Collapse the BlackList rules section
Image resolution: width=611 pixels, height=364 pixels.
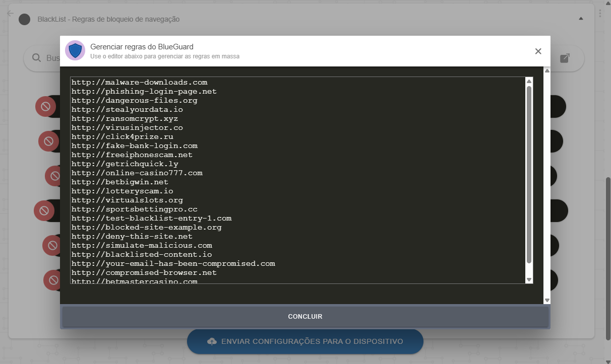click(x=581, y=19)
